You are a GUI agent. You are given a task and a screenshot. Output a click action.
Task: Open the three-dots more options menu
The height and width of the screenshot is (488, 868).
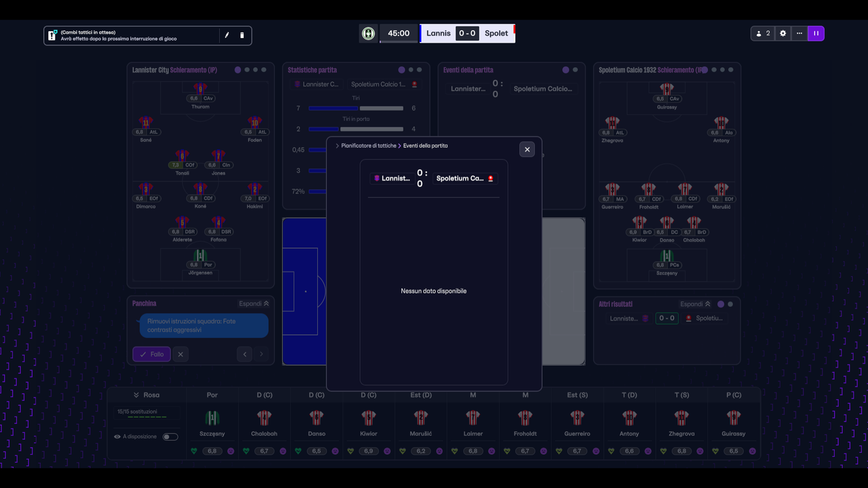[x=800, y=33]
